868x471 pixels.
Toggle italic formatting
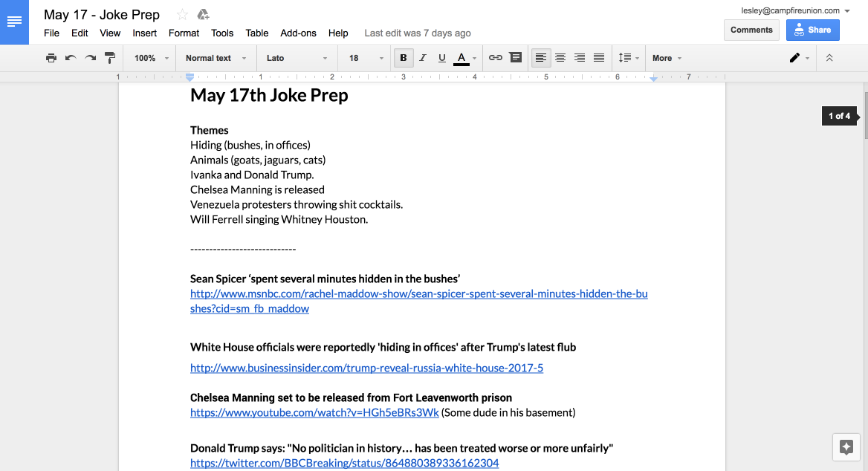click(423, 58)
